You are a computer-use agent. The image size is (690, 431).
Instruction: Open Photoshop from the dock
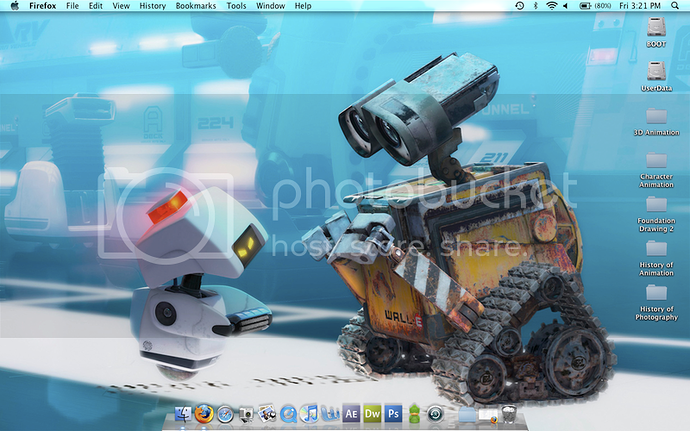coord(393,413)
